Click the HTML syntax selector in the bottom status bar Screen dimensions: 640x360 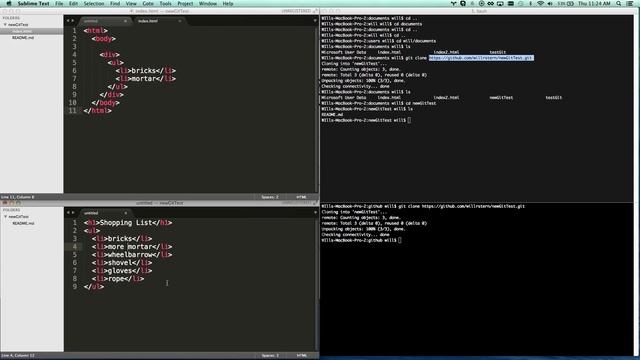(301, 356)
